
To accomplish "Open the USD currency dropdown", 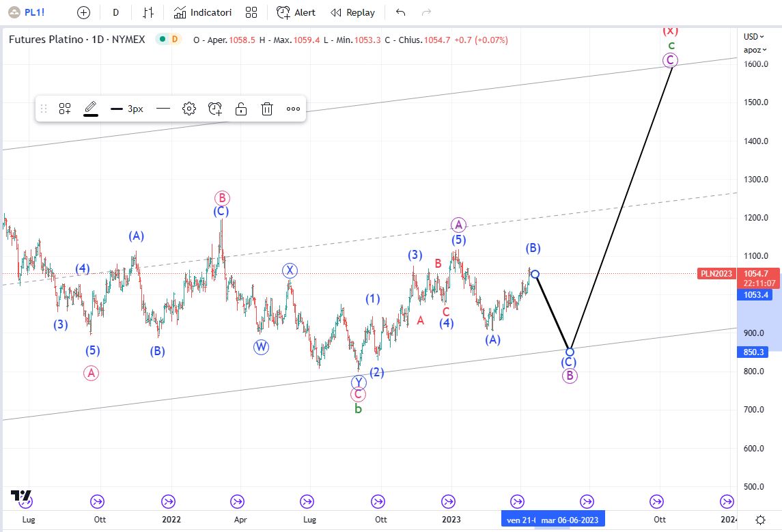I will [753, 36].
